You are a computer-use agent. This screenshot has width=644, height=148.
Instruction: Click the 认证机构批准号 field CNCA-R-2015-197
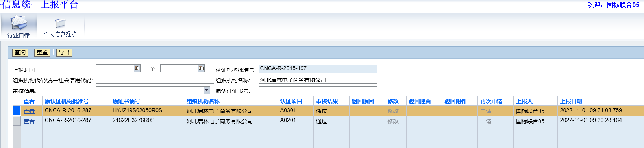[318, 69]
